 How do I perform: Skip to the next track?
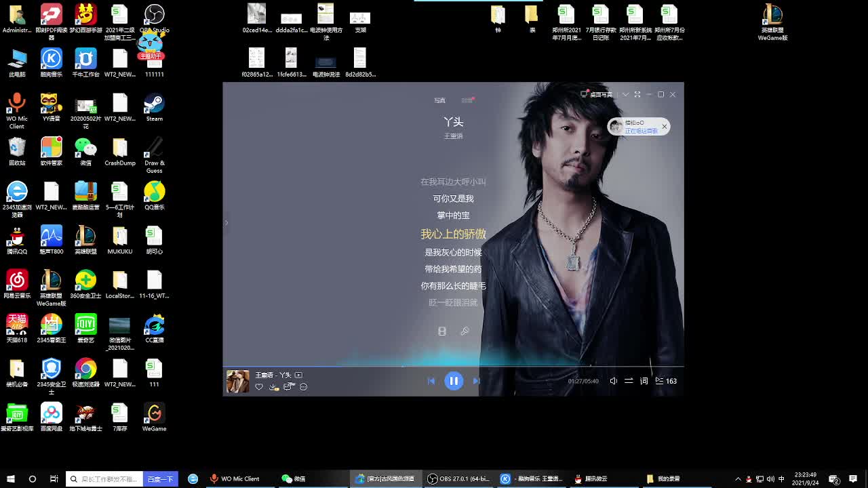476,381
